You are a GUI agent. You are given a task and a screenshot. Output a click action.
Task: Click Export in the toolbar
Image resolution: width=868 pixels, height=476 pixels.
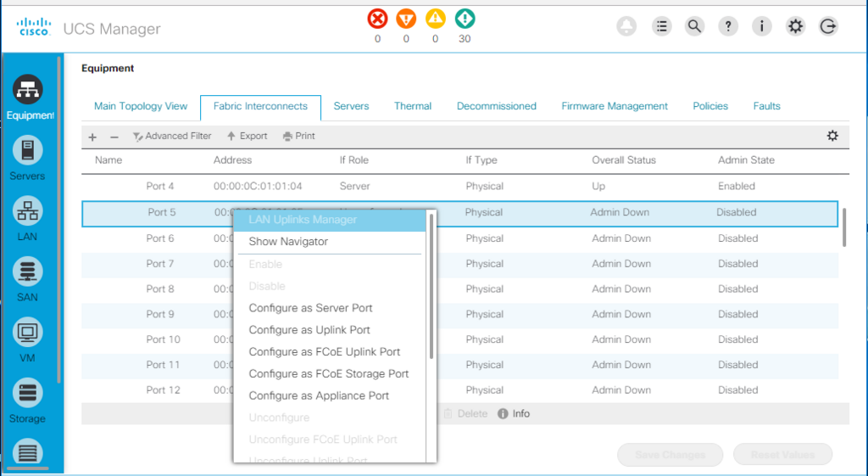247,136
